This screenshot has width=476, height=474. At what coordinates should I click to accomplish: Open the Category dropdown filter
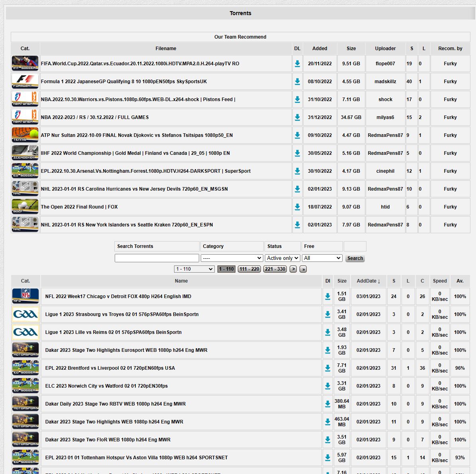(231, 258)
